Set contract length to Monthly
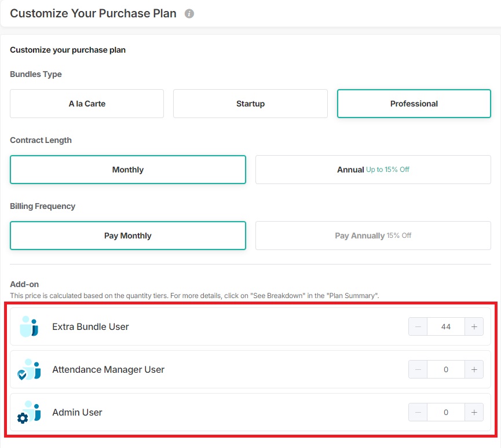Viewport: 501px width, 448px height. 128,170
